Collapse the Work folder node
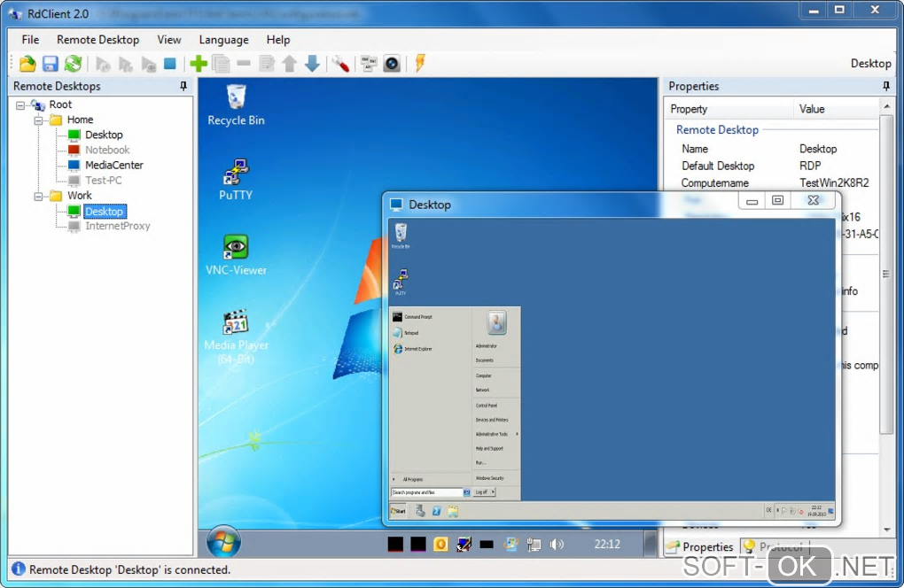Image resolution: width=904 pixels, height=588 pixels. (38, 196)
